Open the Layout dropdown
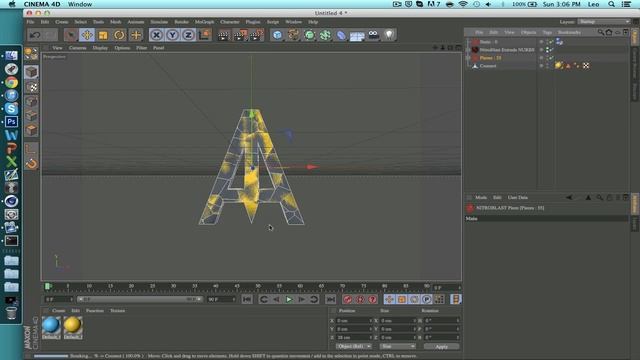 coord(604,22)
